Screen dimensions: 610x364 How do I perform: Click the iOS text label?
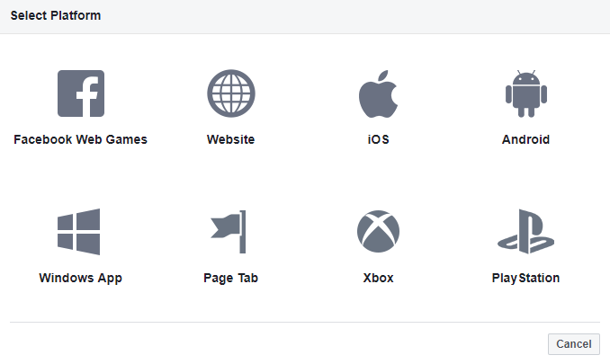click(x=378, y=139)
